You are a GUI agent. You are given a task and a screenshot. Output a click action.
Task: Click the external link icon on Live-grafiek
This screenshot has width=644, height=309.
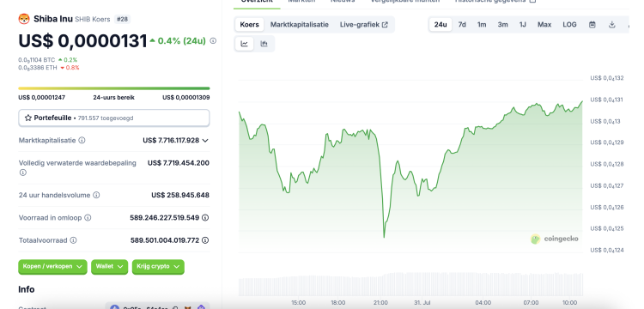(x=385, y=25)
